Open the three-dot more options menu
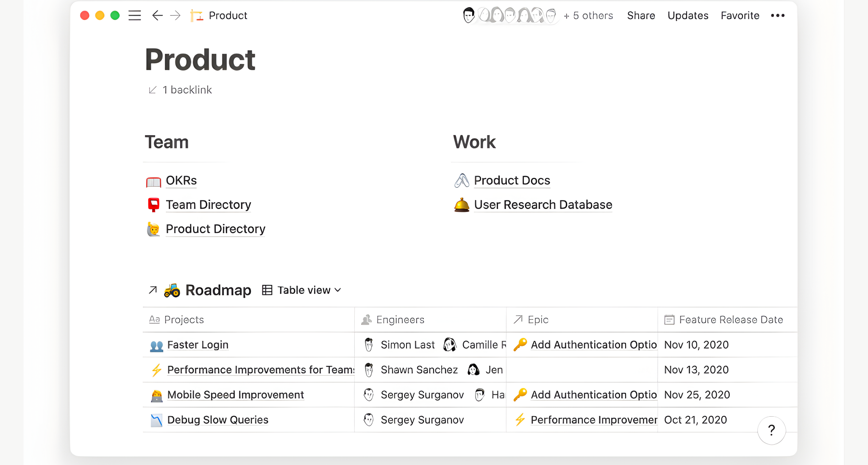This screenshot has width=868, height=465. pyautogui.click(x=777, y=16)
